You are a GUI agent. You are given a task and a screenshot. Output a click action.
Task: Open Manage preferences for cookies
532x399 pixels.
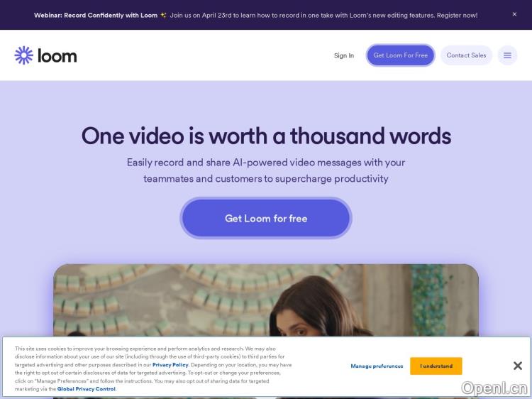coord(377,366)
